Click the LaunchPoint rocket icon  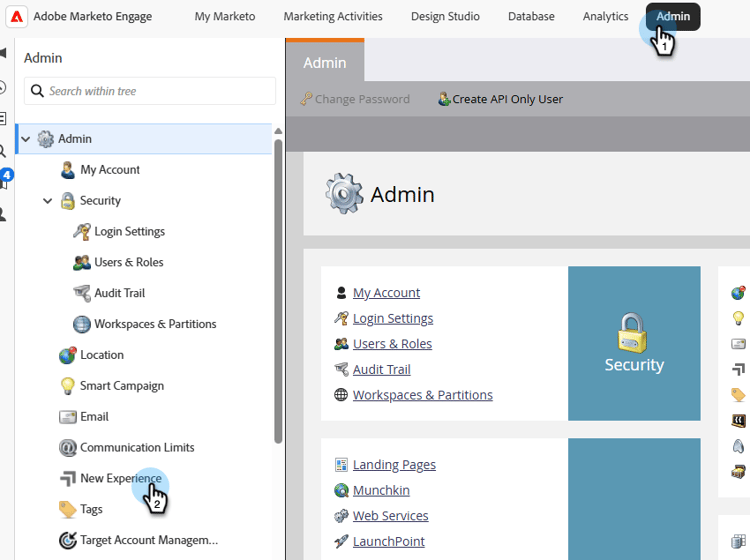click(x=341, y=542)
